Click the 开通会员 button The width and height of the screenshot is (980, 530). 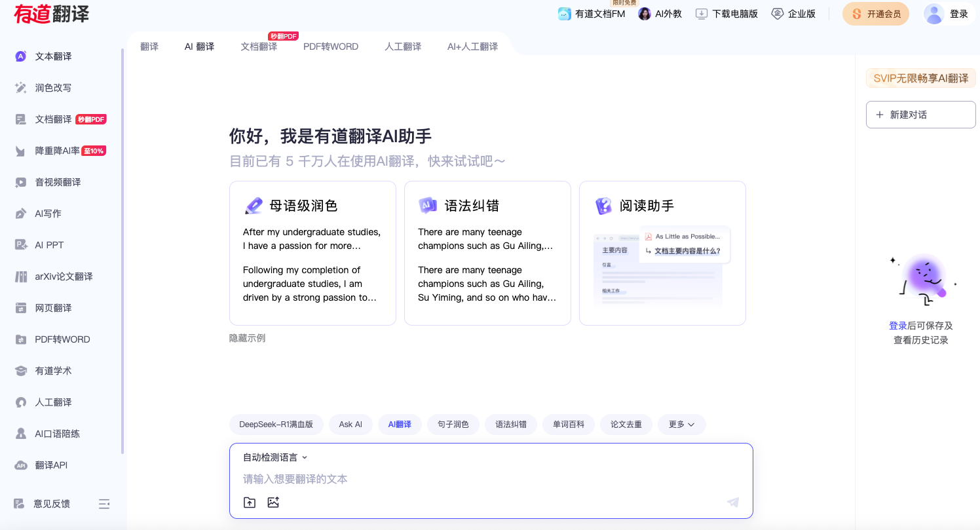pos(876,14)
